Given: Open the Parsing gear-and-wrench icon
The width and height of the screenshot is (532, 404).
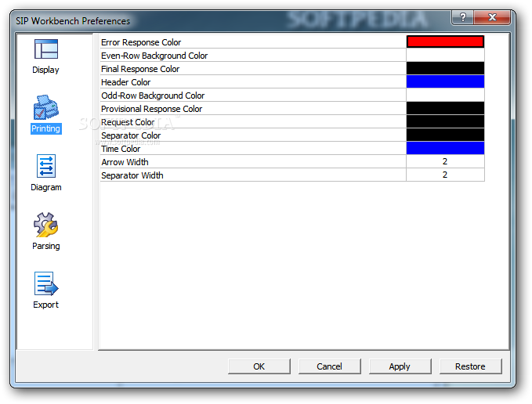Looking at the screenshot, I should coord(46,225).
